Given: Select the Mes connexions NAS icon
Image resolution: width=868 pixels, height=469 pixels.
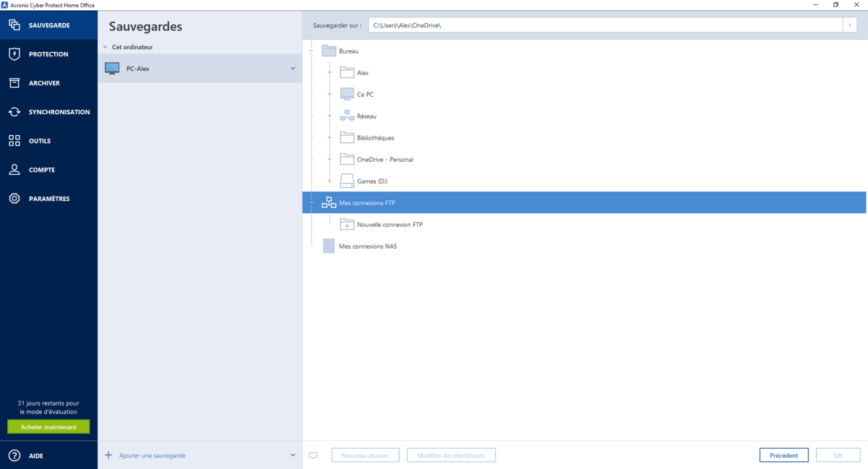Looking at the screenshot, I should point(329,246).
